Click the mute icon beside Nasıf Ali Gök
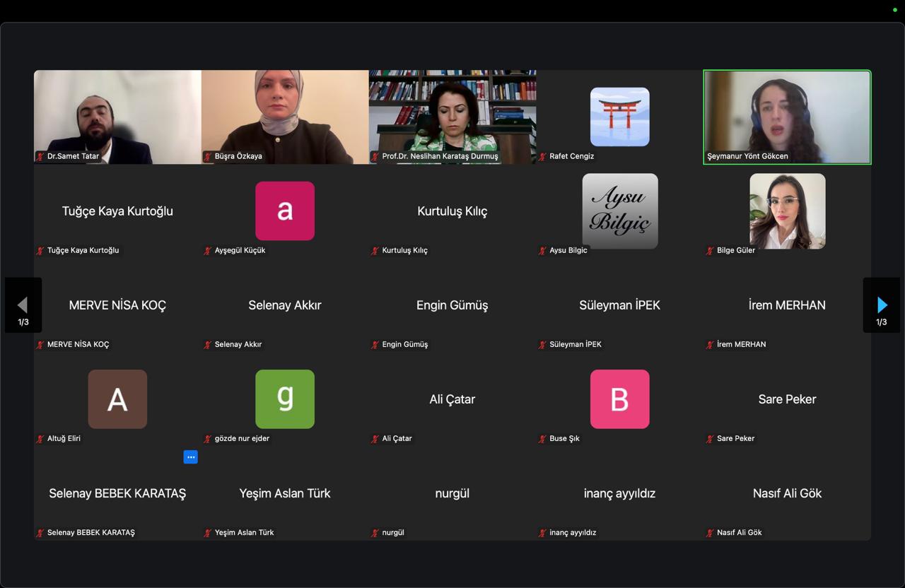Viewport: 905px width, 588px height. pos(709,533)
